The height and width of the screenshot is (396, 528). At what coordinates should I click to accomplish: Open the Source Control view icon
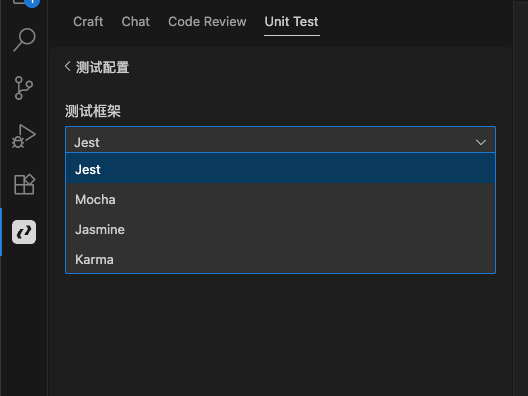[x=24, y=88]
